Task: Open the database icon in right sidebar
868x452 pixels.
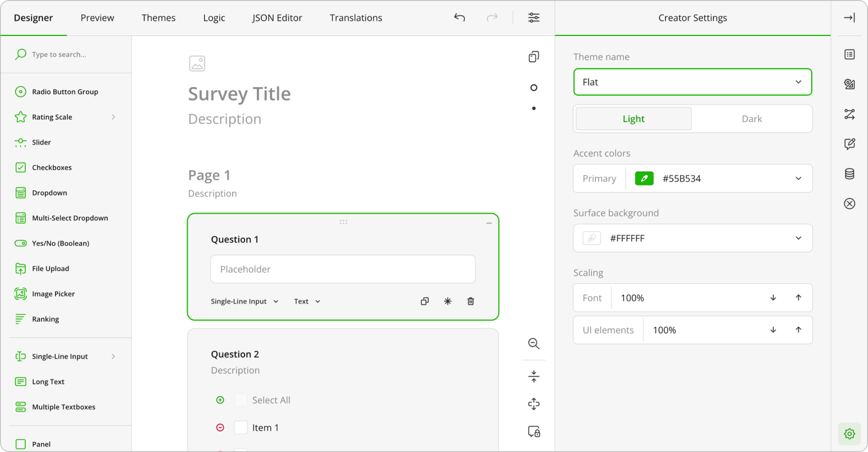Action: 849,174
